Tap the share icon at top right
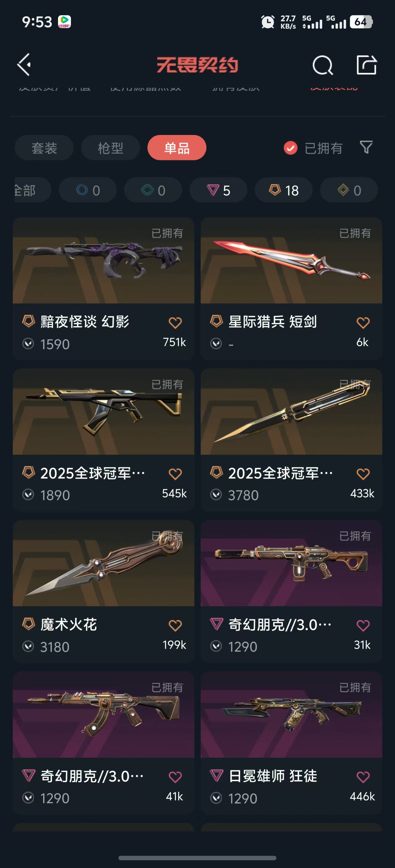This screenshot has height=868, width=395. pyautogui.click(x=367, y=64)
